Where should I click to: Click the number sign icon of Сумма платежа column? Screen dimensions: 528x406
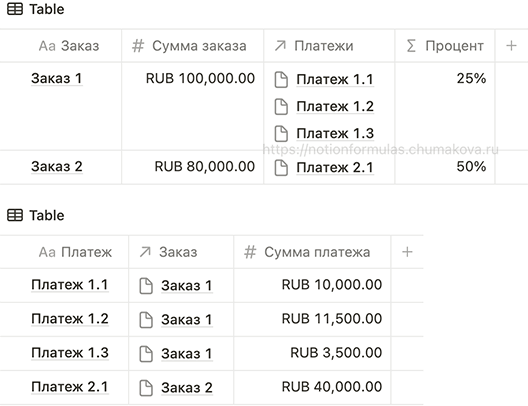pyautogui.click(x=250, y=252)
